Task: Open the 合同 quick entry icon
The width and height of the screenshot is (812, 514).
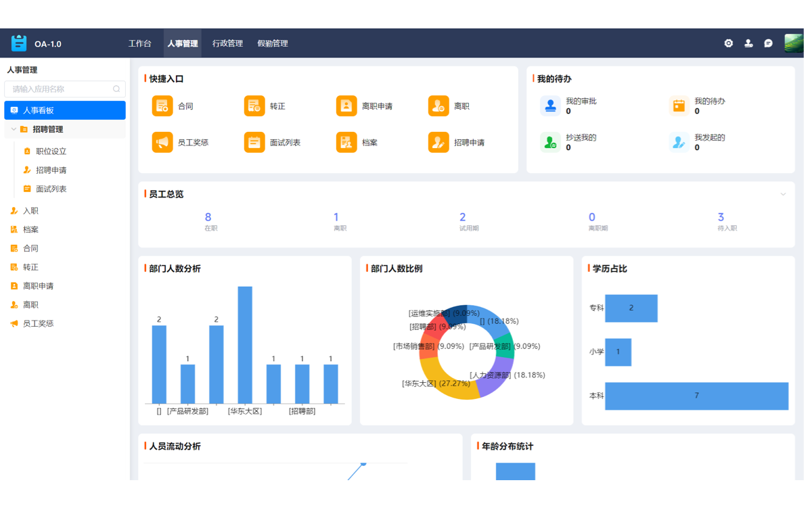Action: 162,106
